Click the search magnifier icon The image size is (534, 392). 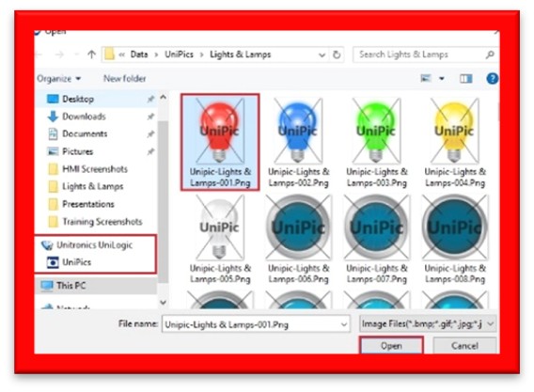[490, 55]
